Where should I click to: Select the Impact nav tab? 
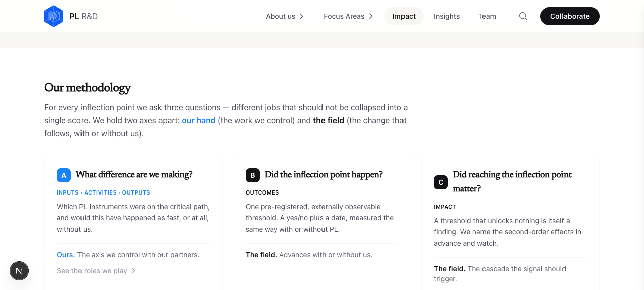[x=404, y=16]
